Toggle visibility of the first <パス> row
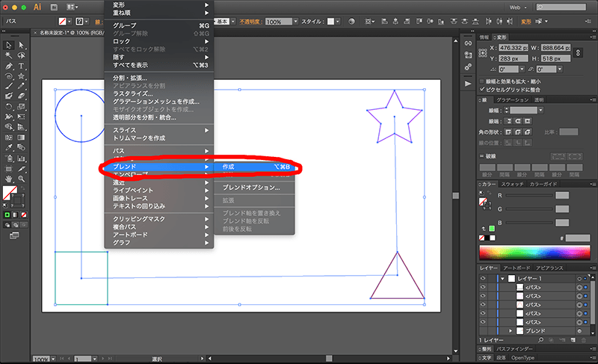598x364 pixels. (x=483, y=288)
